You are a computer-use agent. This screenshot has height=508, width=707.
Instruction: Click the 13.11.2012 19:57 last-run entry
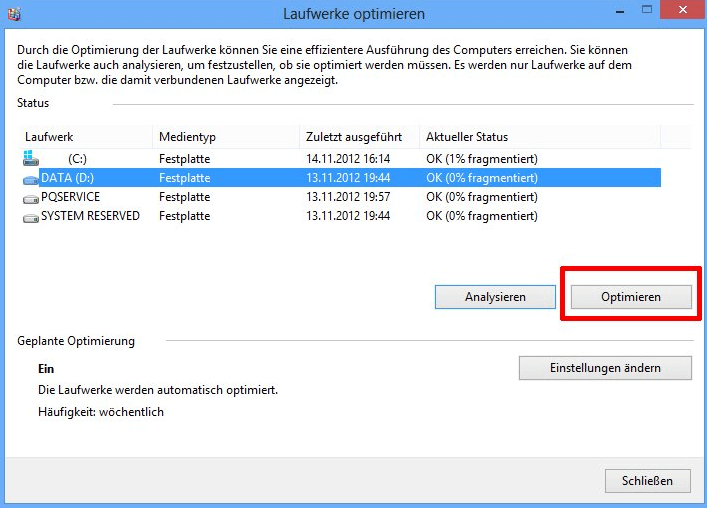[x=348, y=197]
